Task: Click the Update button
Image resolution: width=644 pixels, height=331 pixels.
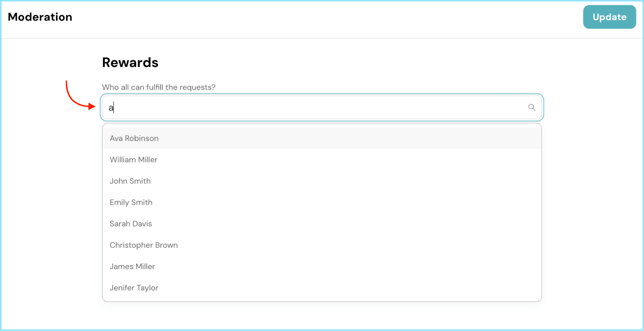Action: 609,17
